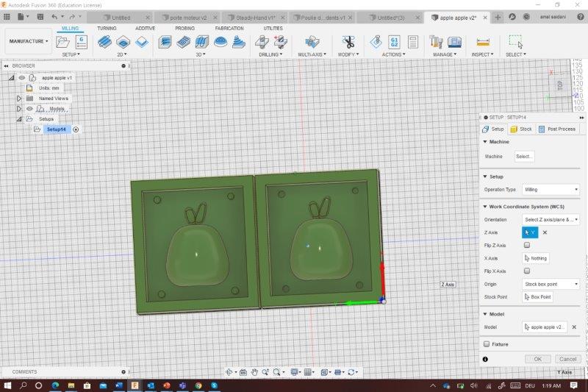588x392 pixels.
Task: Open the Steady-Hand v1 document tab
Action: [256, 18]
